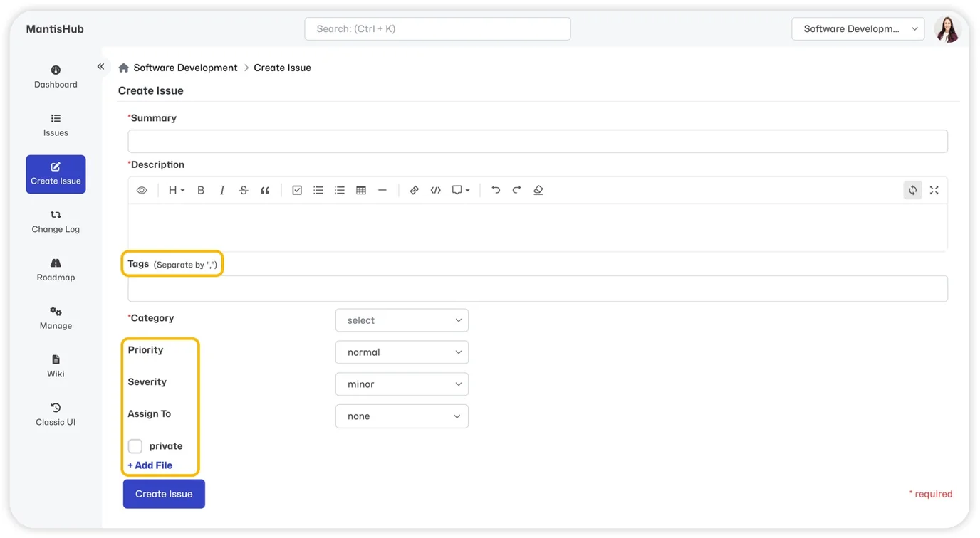Image resolution: width=980 pixels, height=538 pixels.
Task: Click the blue Create Issue submit button
Action: click(x=164, y=494)
